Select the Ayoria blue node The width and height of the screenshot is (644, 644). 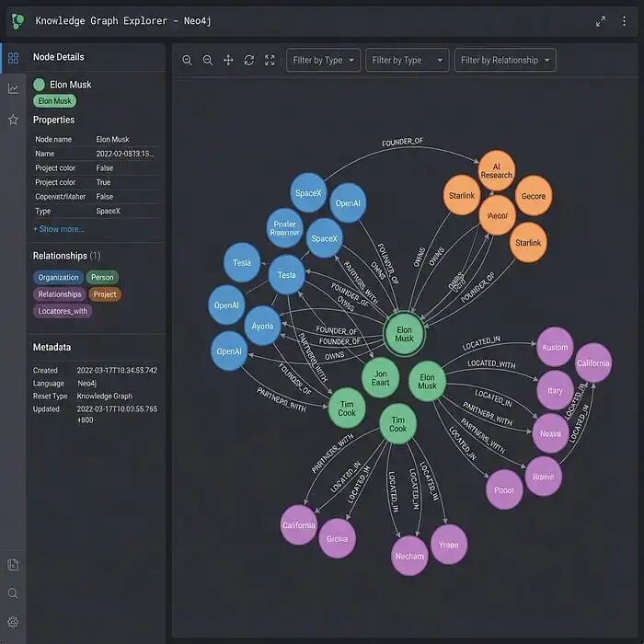point(262,326)
